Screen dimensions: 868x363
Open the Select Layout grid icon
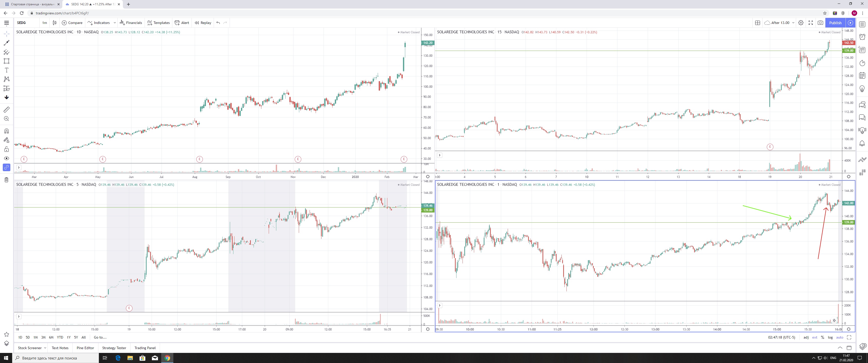click(x=757, y=22)
